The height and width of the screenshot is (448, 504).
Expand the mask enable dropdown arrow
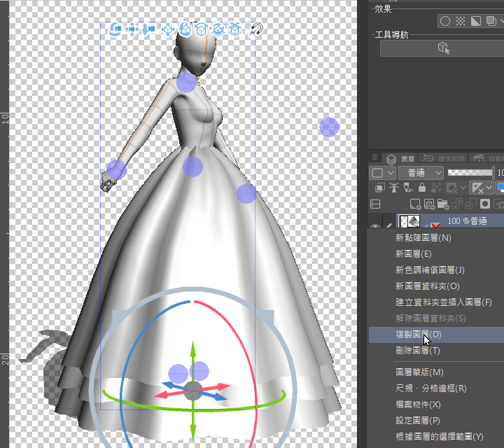click(463, 188)
